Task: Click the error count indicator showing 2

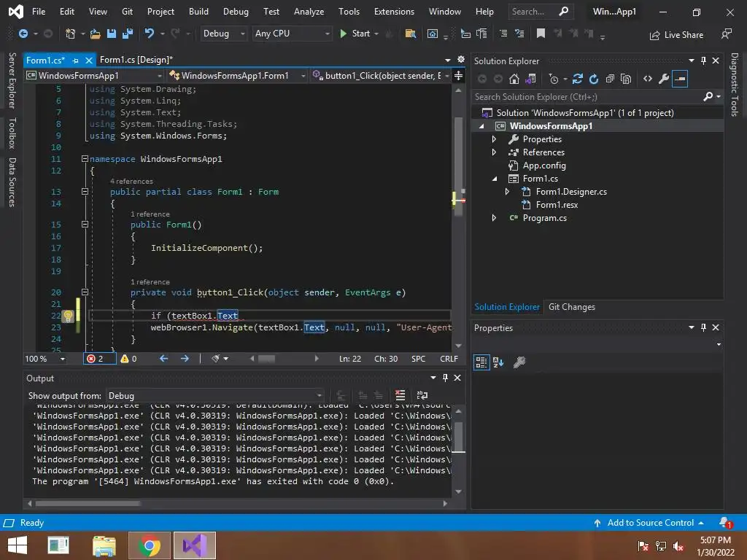Action: [x=99, y=359]
